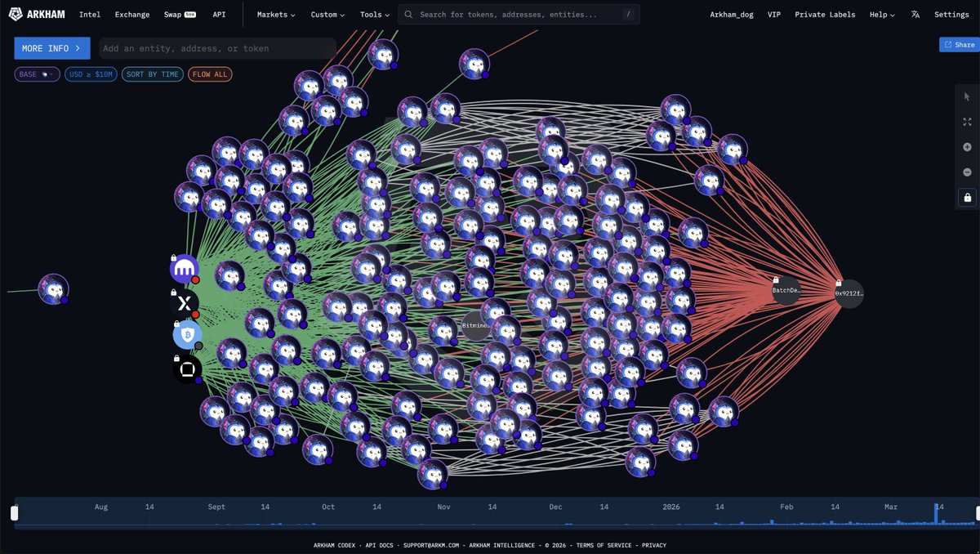The width and height of the screenshot is (980, 554).
Task: Click the add entity, address, or token field
Action: (x=217, y=48)
